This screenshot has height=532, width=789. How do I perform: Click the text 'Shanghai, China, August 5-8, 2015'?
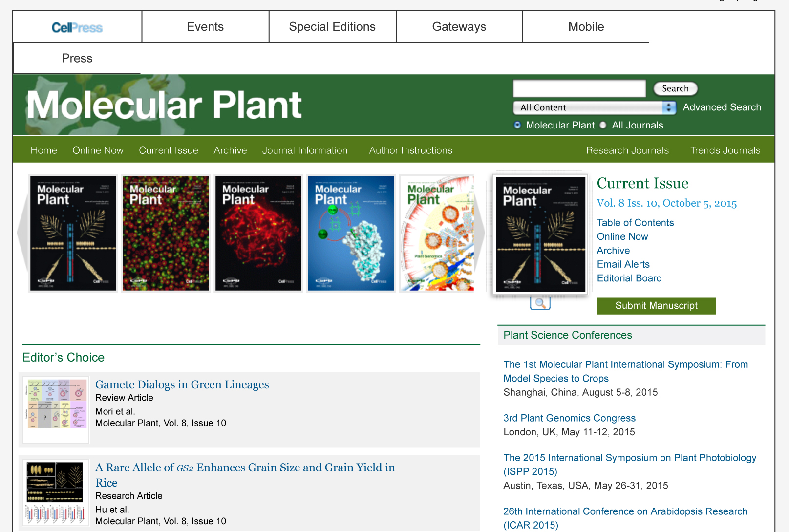click(580, 392)
